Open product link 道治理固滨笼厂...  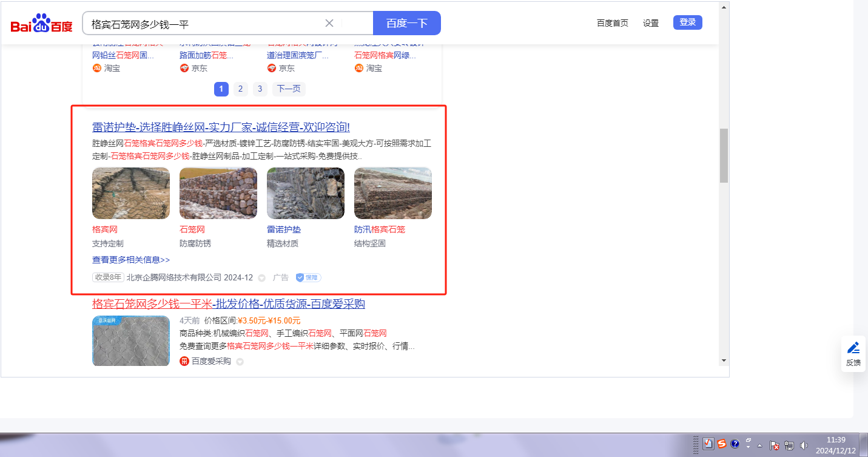coord(298,55)
